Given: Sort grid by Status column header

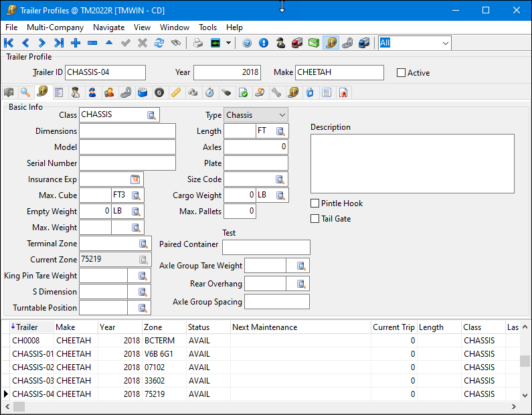Looking at the screenshot, I should coord(199,327).
